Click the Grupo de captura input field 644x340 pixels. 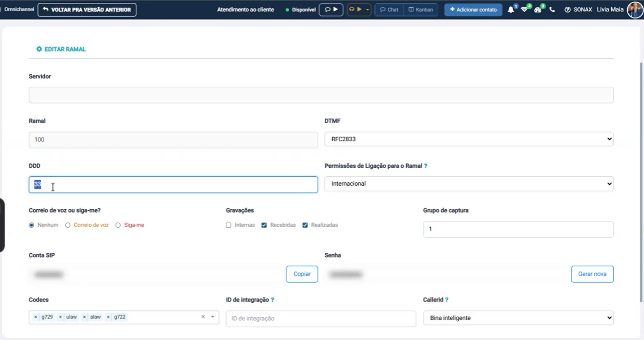(x=518, y=229)
